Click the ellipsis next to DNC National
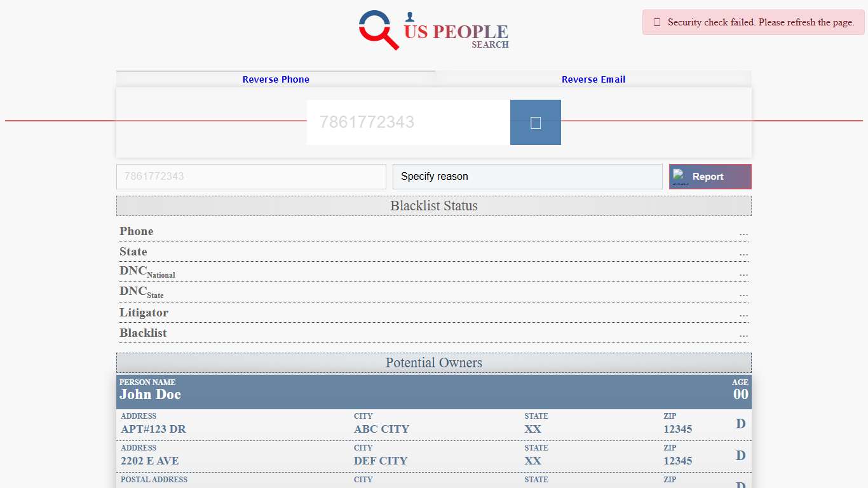The image size is (868, 488). (743, 274)
